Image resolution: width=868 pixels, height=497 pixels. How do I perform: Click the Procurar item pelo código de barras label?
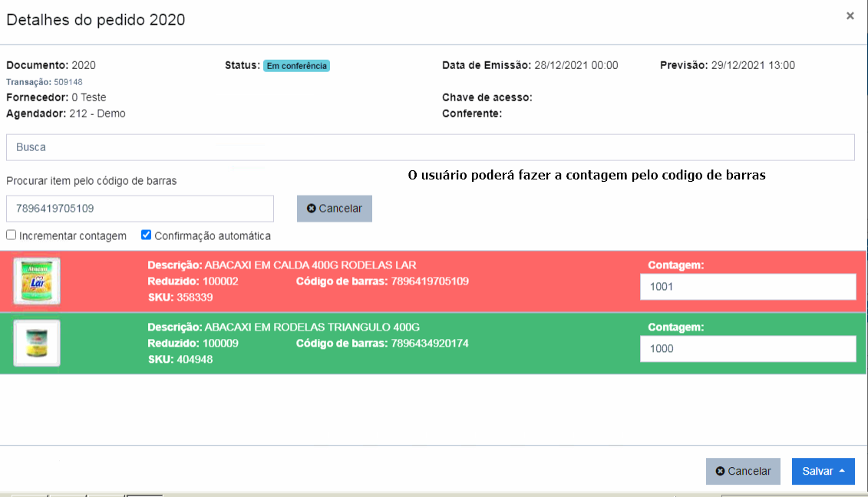[91, 181]
